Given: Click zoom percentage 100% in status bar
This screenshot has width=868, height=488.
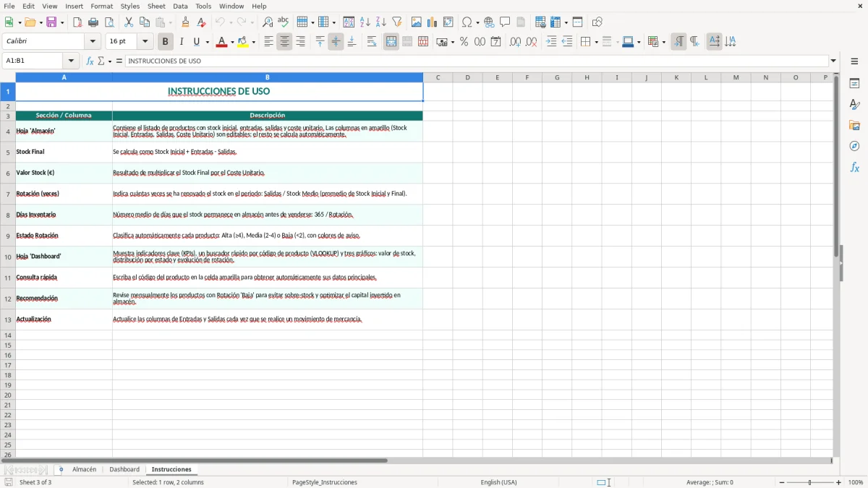Looking at the screenshot, I should [x=856, y=482].
